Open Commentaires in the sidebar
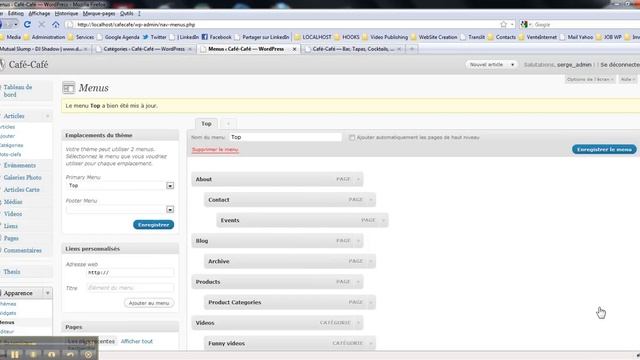This screenshot has width=640, height=360. click(x=22, y=250)
